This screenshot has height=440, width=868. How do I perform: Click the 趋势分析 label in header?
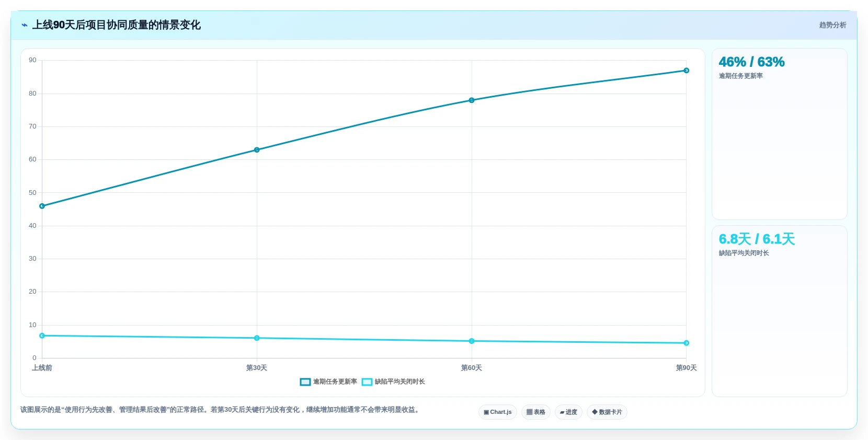coord(832,25)
